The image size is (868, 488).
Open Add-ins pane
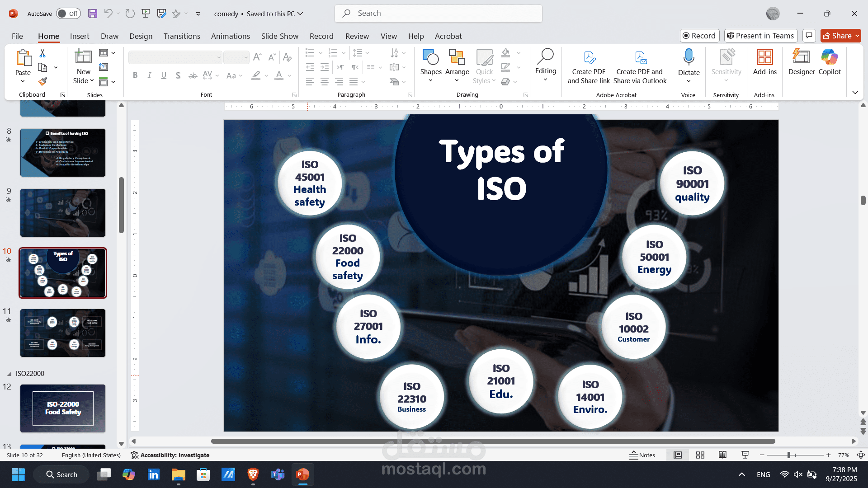click(x=765, y=62)
